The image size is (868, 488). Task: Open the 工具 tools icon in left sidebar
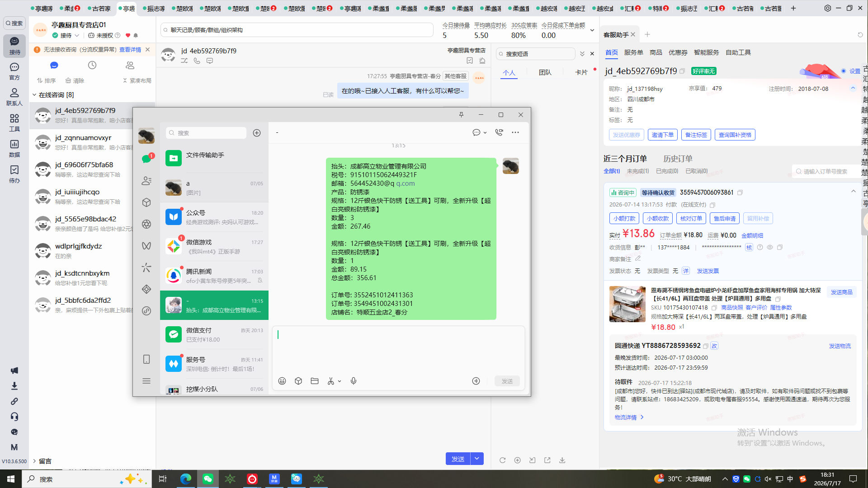14,122
